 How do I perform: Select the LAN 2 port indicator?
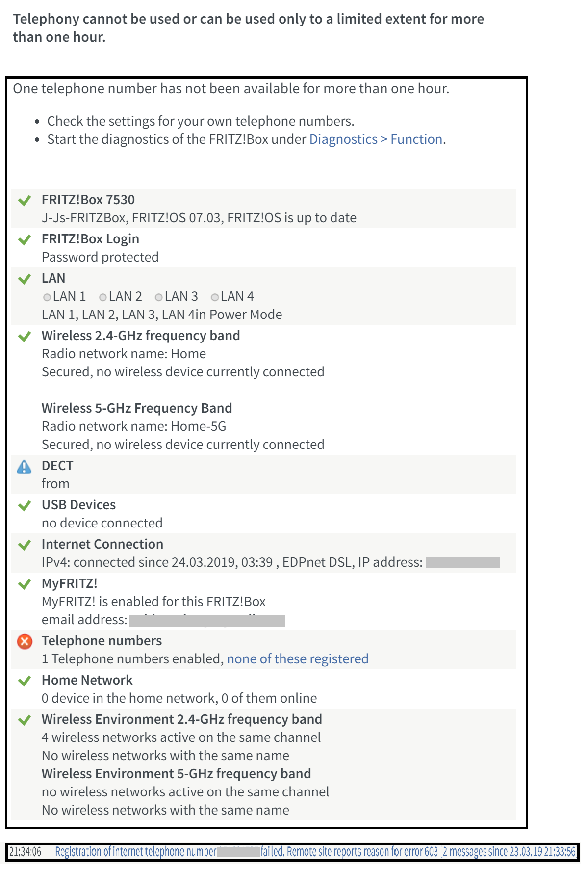click(103, 297)
